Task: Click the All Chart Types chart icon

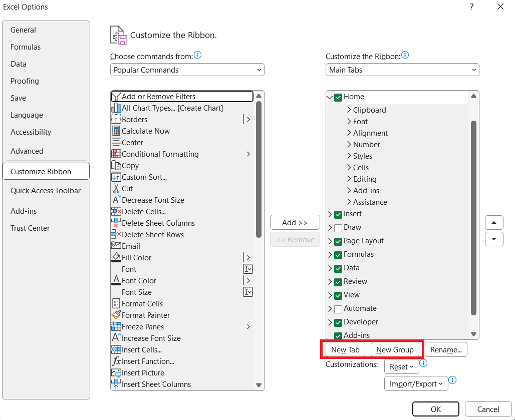Action: pos(116,108)
